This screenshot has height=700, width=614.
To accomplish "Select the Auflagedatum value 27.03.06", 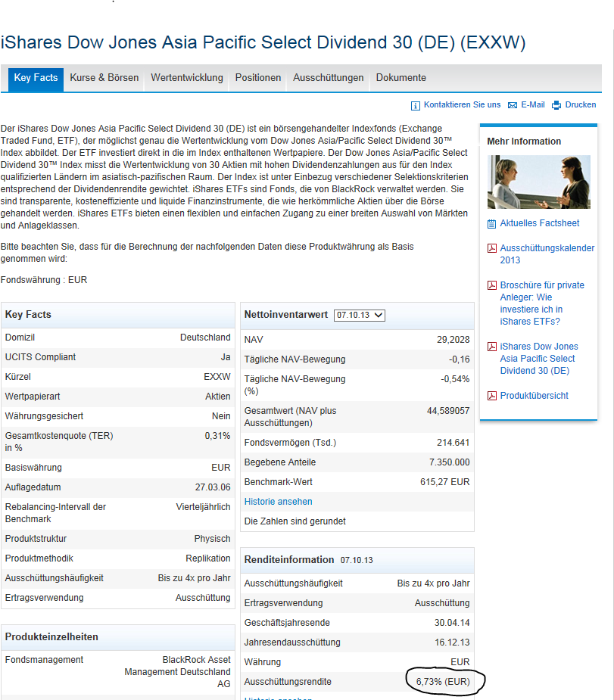I will (x=213, y=487).
